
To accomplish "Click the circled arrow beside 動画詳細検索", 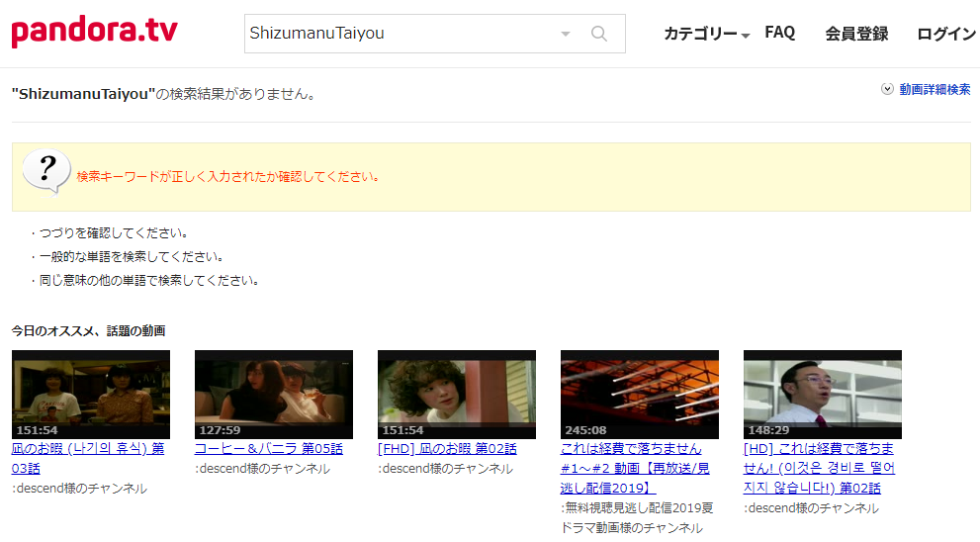I will click(x=887, y=89).
